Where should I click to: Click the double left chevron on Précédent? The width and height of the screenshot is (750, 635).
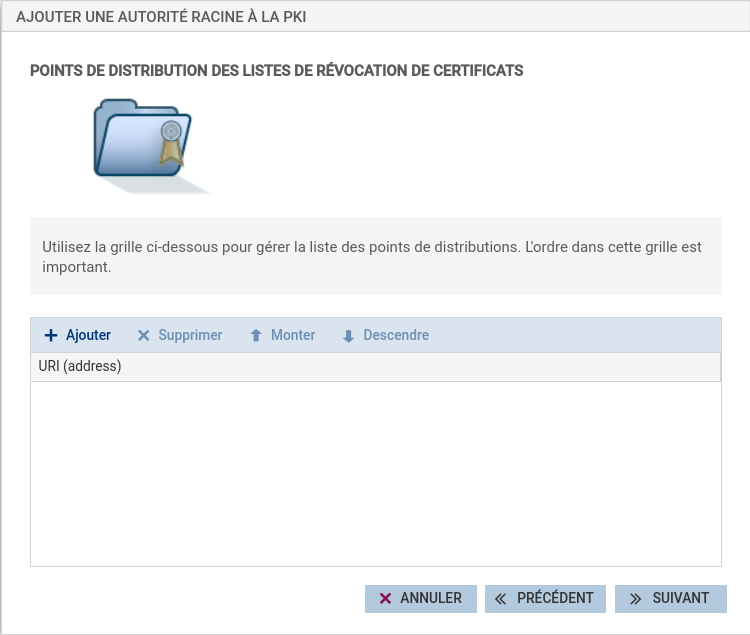[x=501, y=599]
